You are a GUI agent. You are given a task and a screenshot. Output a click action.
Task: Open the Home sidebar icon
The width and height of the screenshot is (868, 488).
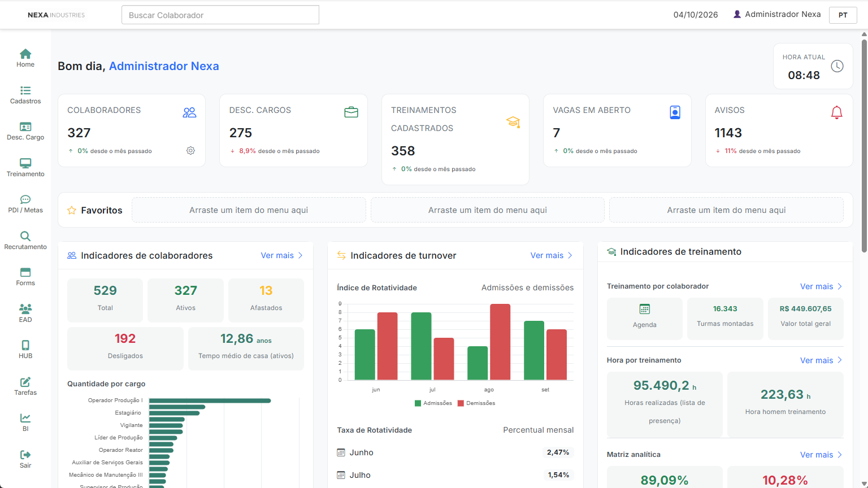point(25,54)
